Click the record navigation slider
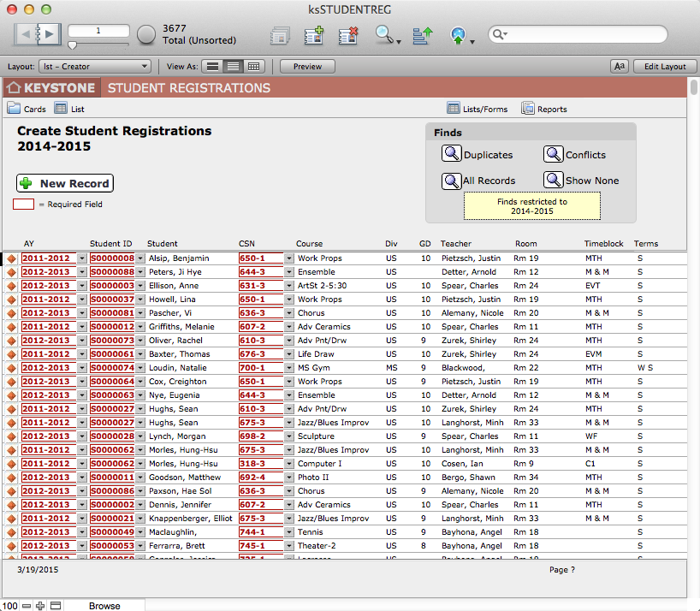 point(73,44)
